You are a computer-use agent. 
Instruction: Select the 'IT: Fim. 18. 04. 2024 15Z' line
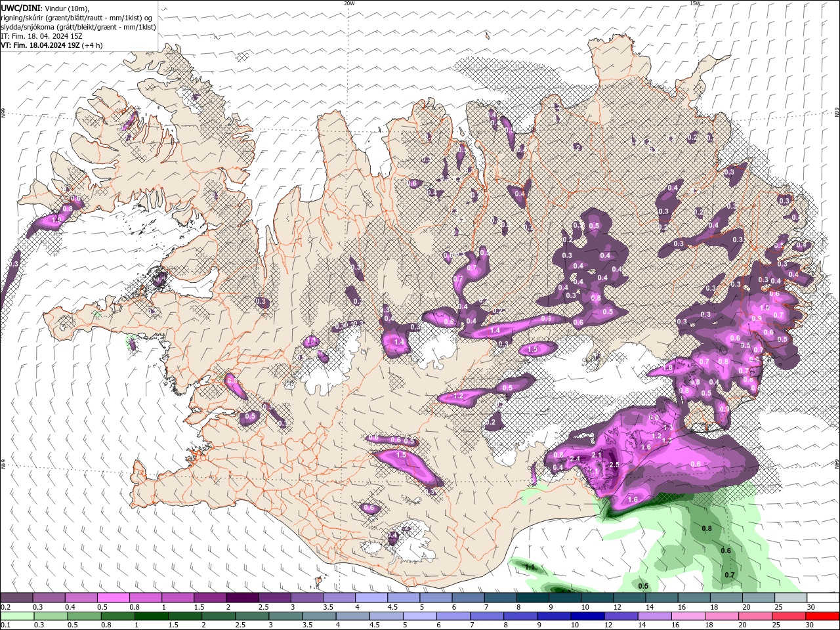pyautogui.click(x=41, y=36)
